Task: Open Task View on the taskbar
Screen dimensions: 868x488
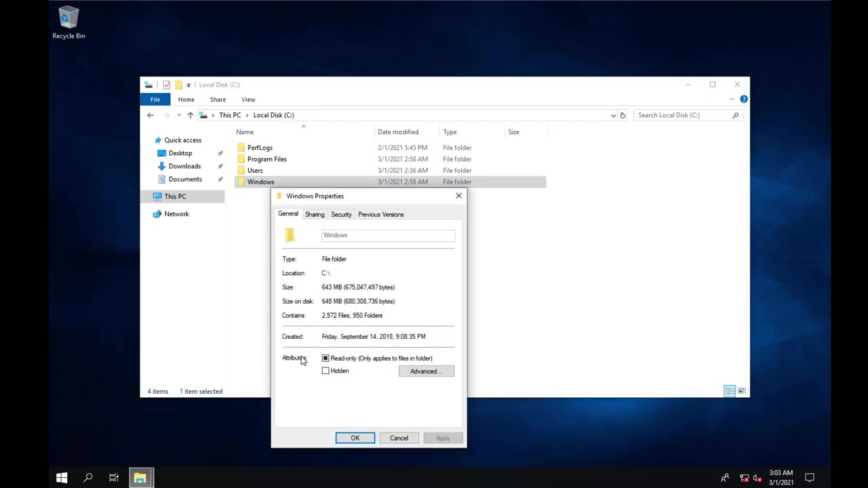Action: click(114, 478)
